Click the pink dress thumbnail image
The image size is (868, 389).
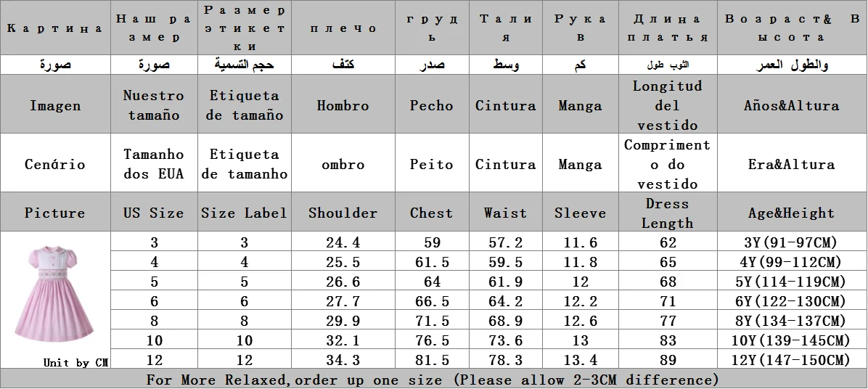[55, 295]
